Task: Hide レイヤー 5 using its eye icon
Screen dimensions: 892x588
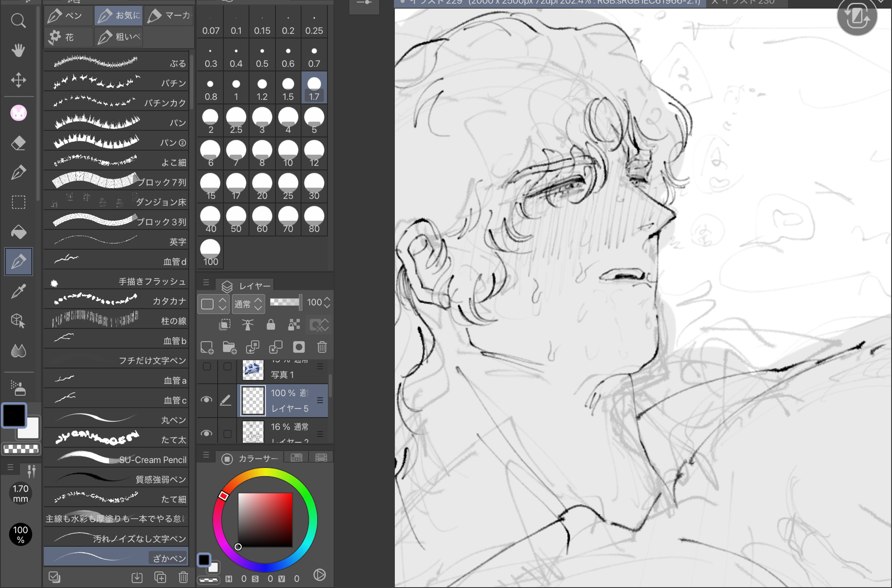Action: point(206,400)
